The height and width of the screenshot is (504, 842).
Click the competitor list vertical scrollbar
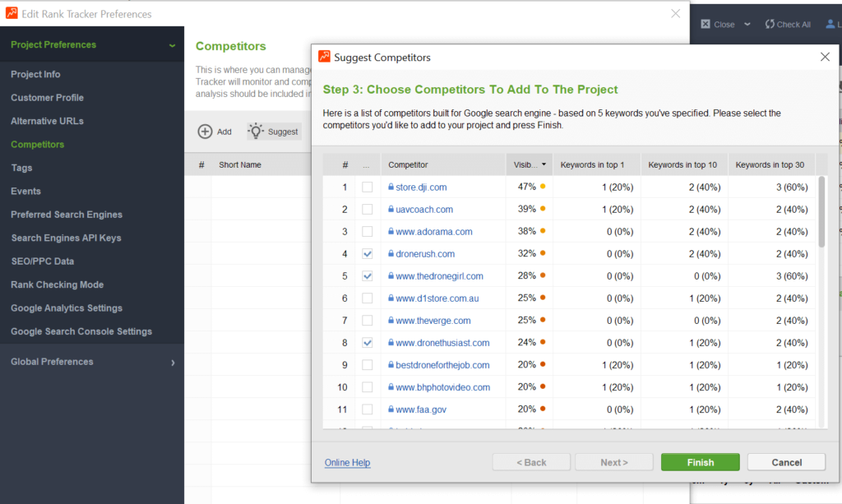point(821,212)
